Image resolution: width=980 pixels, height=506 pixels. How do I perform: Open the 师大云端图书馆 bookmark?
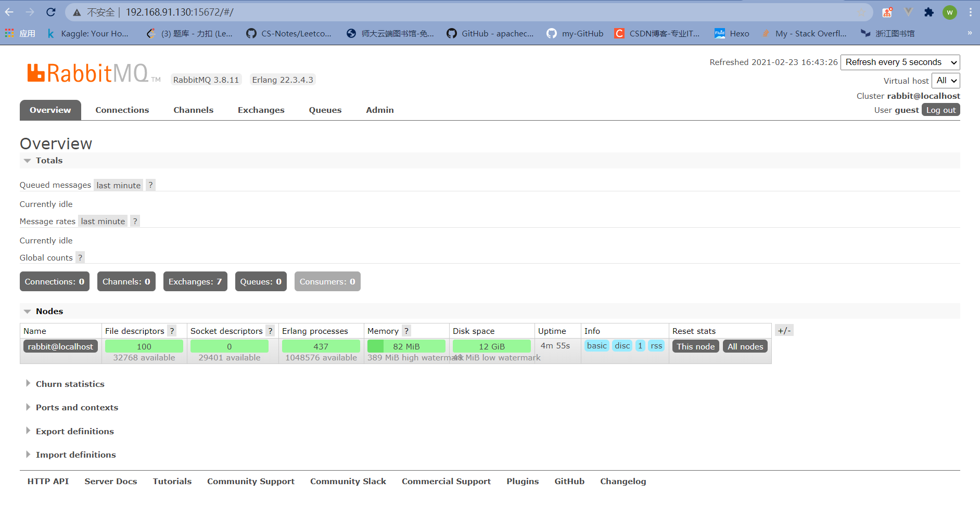click(390, 33)
